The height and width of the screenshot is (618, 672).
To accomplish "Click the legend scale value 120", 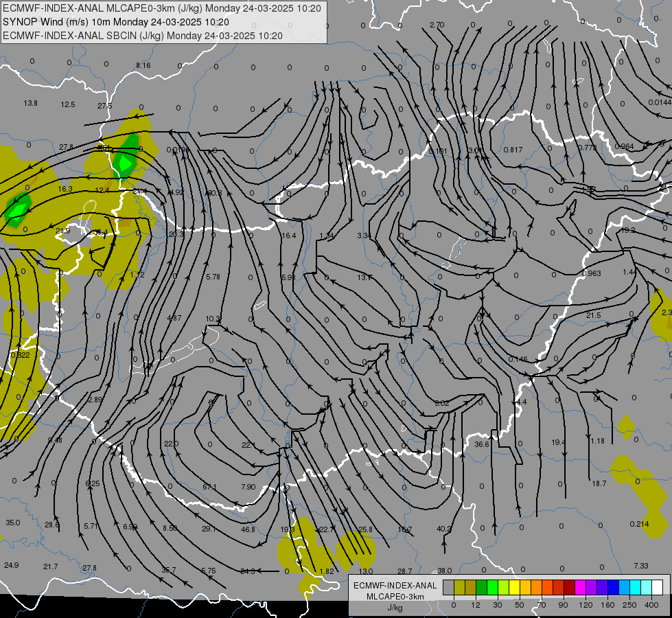I will (586, 605).
